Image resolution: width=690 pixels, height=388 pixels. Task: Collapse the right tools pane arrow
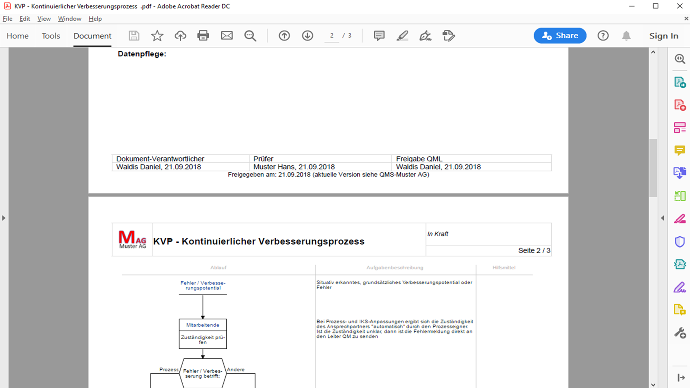pos(663,218)
